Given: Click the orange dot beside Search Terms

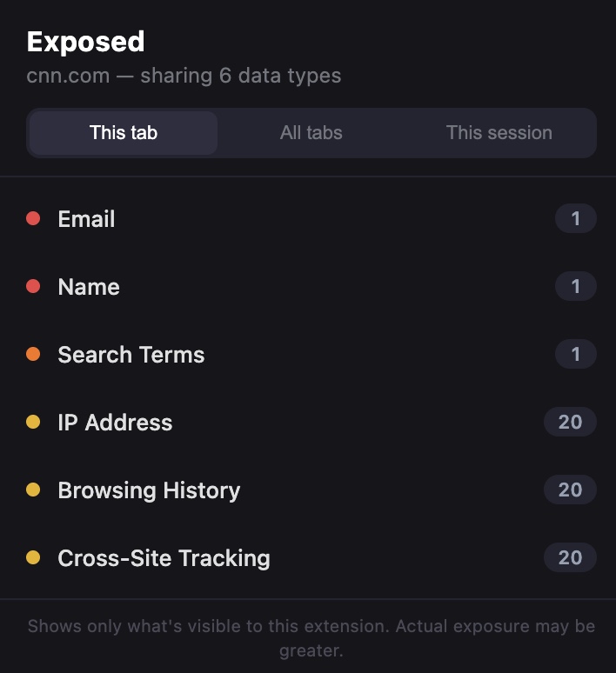Looking at the screenshot, I should click(33, 354).
